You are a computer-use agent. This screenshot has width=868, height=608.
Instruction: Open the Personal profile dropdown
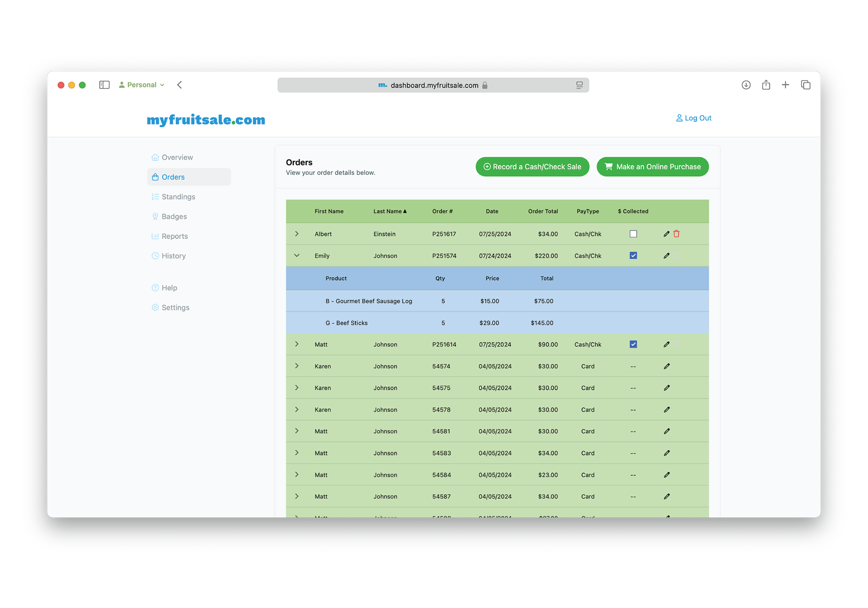point(142,85)
